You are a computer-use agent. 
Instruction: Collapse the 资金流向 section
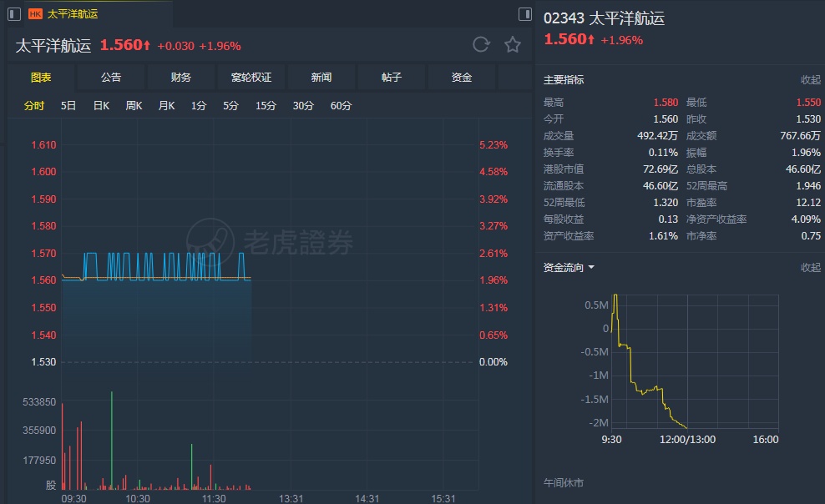pos(810,268)
